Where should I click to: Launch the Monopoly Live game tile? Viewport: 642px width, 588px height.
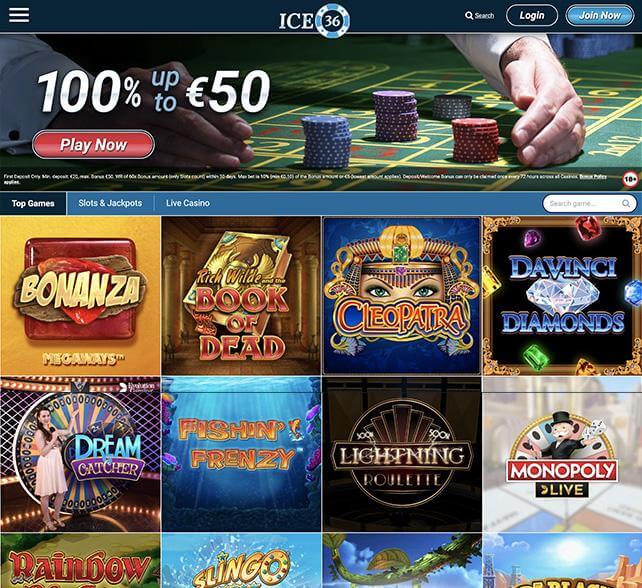562,455
